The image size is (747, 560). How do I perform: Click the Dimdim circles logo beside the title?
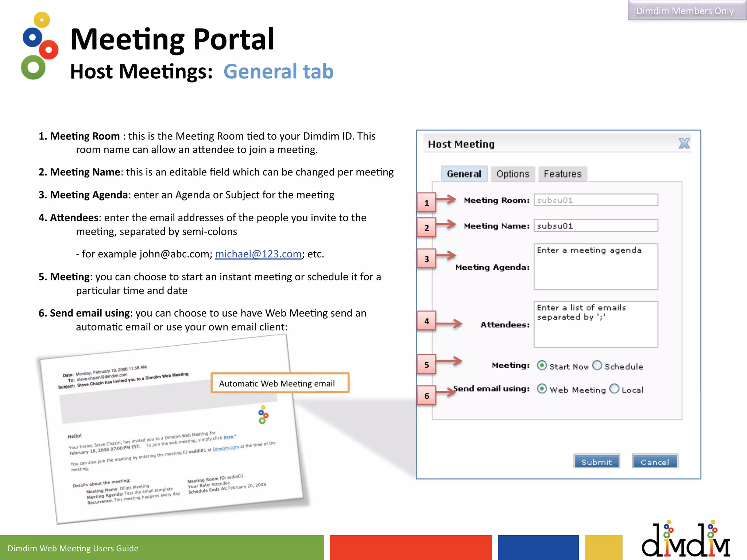(39, 46)
